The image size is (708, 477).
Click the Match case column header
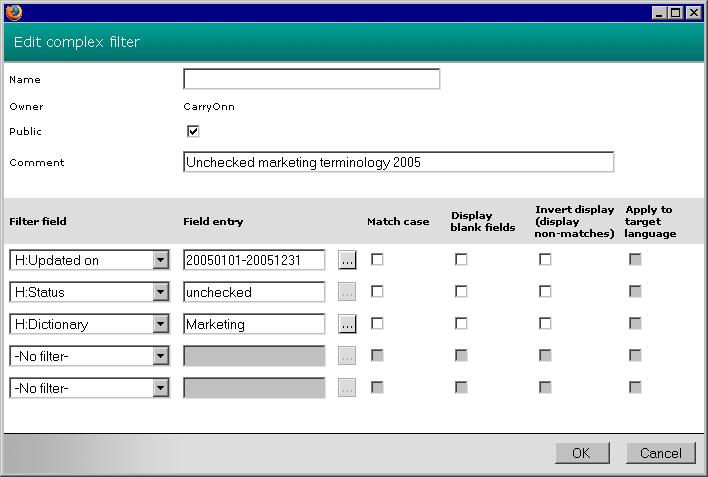(x=398, y=221)
